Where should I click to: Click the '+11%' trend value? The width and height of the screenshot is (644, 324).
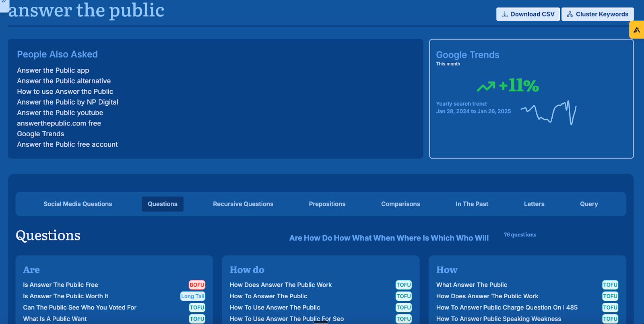[519, 85]
